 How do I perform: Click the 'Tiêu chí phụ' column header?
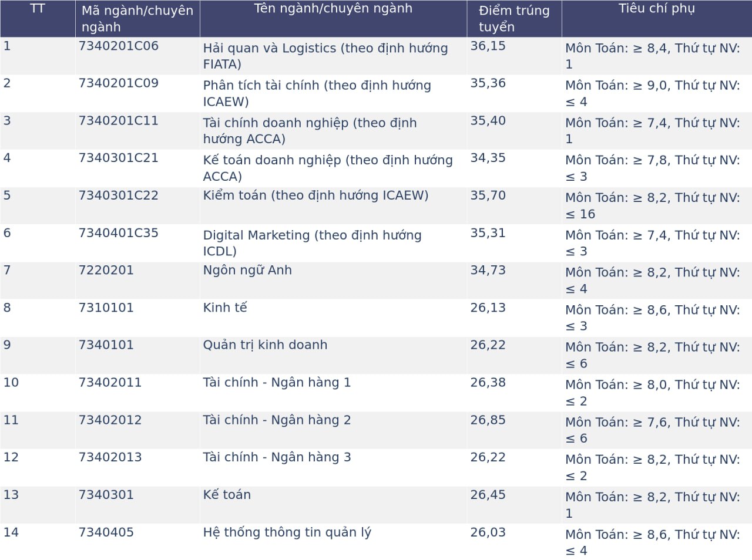point(656,9)
